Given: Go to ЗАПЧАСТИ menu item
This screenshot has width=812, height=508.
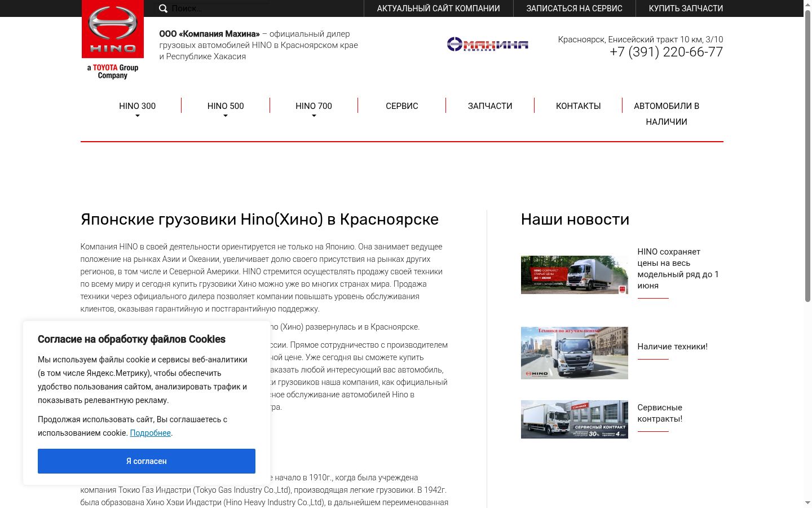Looking at the screenshot, I should [x=490, y=106].
